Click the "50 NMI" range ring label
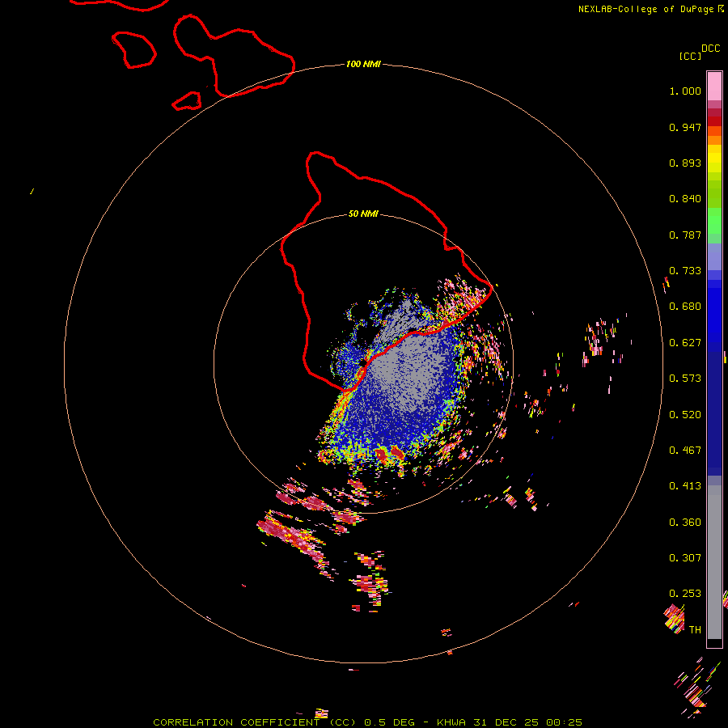 pyautogui.click(x=363, y=214)
